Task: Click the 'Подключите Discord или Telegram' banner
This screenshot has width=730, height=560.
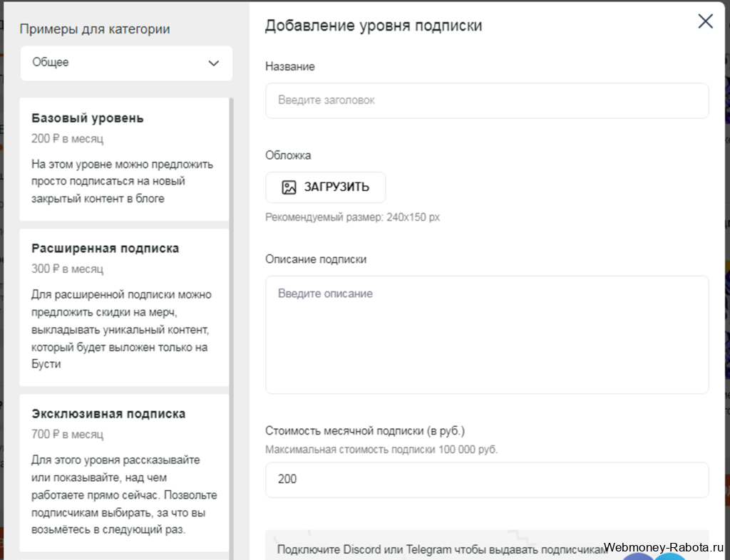Action: 487,545
